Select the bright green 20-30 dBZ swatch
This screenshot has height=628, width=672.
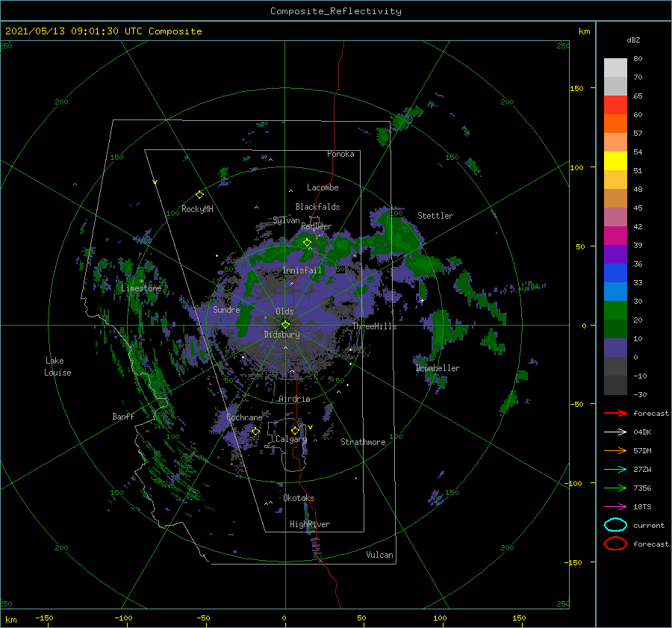615,311
